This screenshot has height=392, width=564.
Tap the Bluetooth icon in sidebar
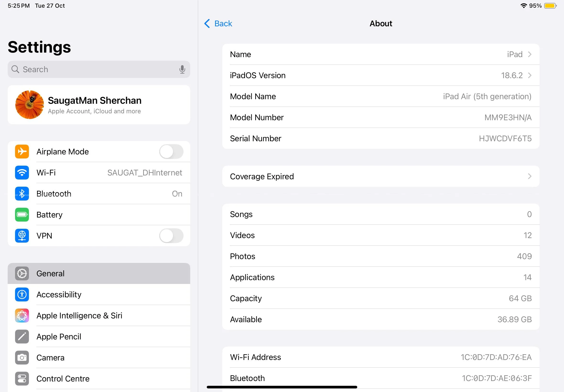[x=22, y=194]
